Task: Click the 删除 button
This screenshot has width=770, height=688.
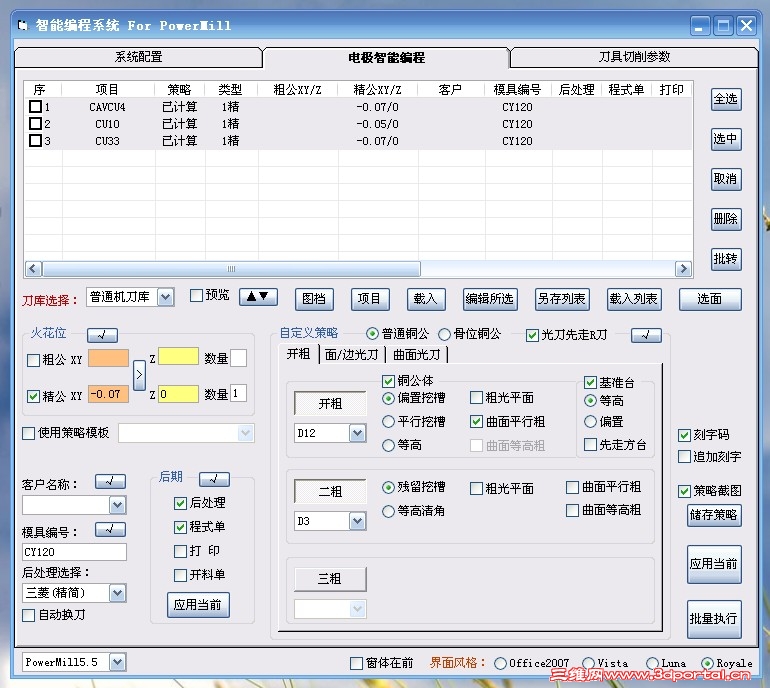Action: click(726, 219)
